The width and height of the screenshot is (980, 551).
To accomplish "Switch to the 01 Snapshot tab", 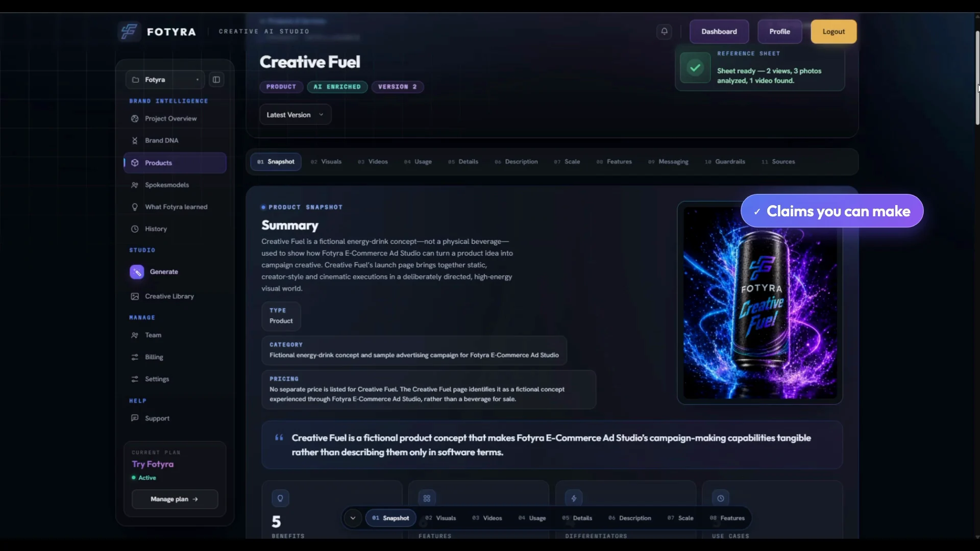I will (276, 162).
